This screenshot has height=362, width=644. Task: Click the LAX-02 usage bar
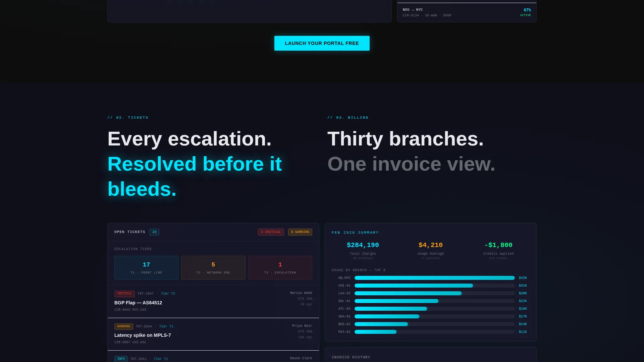[434, 293]
